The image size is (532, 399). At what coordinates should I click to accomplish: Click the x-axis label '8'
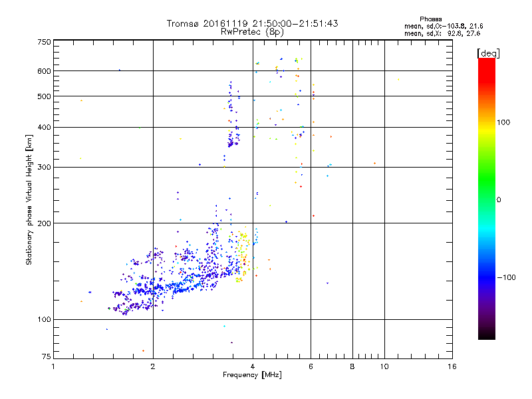click(x=352, y=366)
